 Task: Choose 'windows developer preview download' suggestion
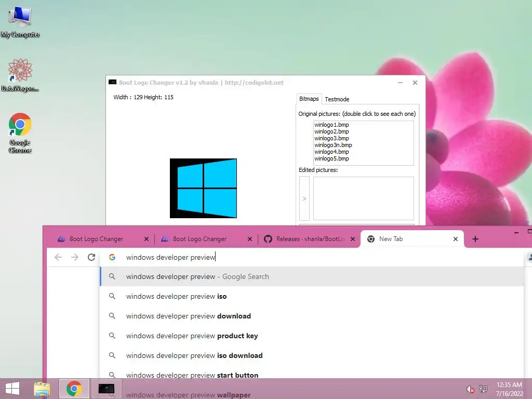pyautogui.click(x=312, y=316)
